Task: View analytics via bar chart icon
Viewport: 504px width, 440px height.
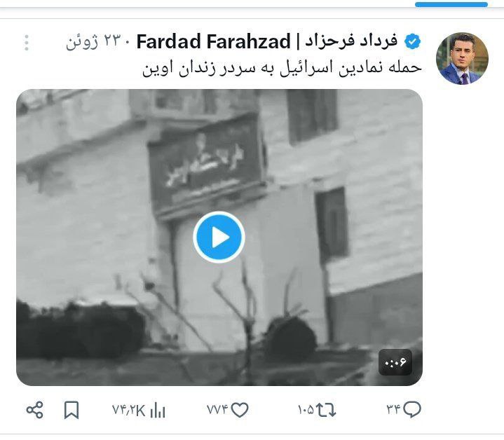Action: coord(158,410)
